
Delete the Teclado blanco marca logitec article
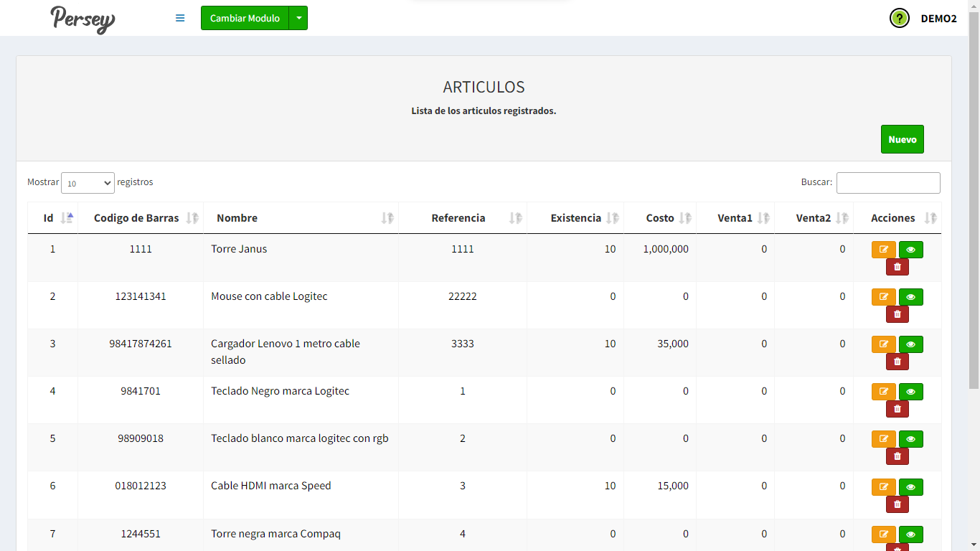(x=897, y=456)
